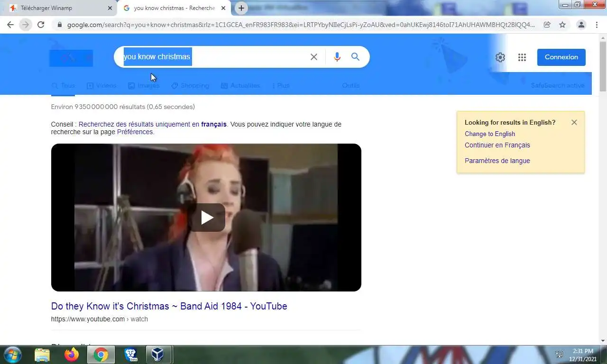Switch to Vidéos results
The height and width of the screenshot is (364, 607).
click(101, 86)
